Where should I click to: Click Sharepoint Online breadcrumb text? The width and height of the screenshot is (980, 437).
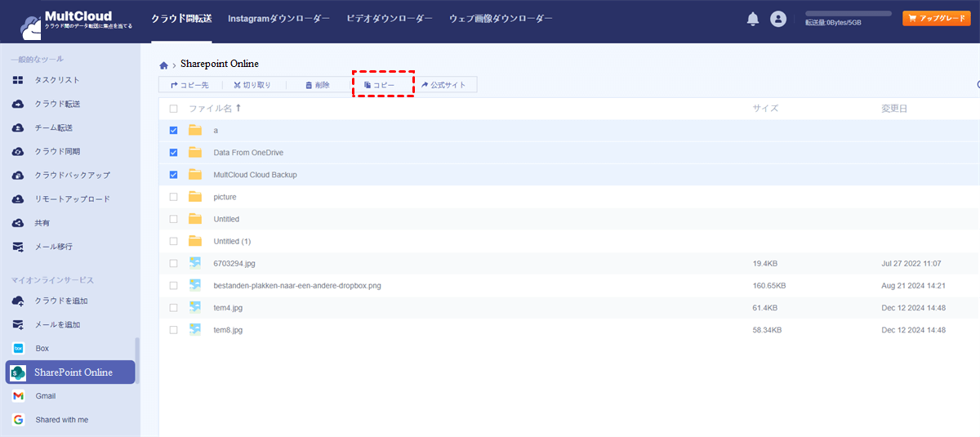[x=220, y=64]
